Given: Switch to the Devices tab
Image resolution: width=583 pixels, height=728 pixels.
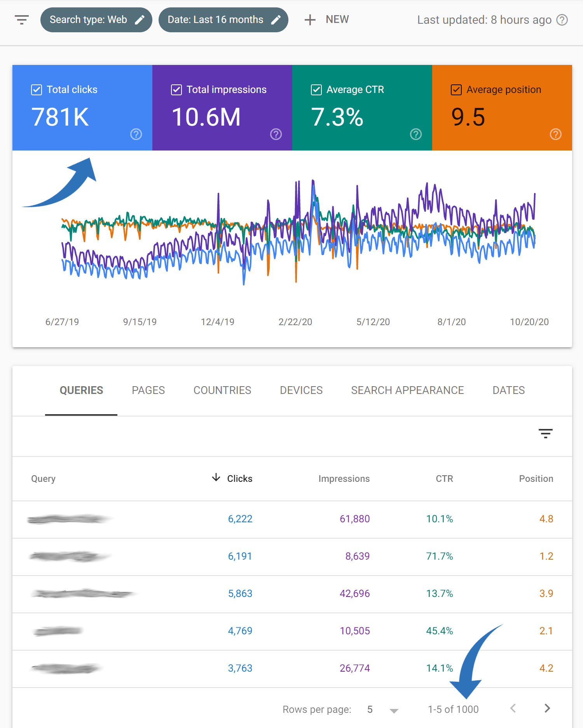Looking at the screenshot, I should tap(301, 390).
